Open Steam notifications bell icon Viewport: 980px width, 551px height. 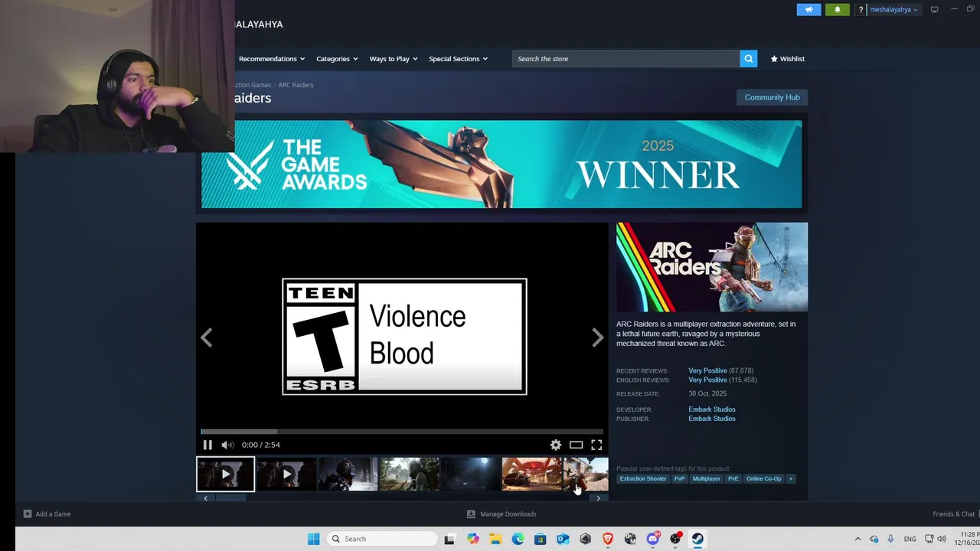[838, 10]
